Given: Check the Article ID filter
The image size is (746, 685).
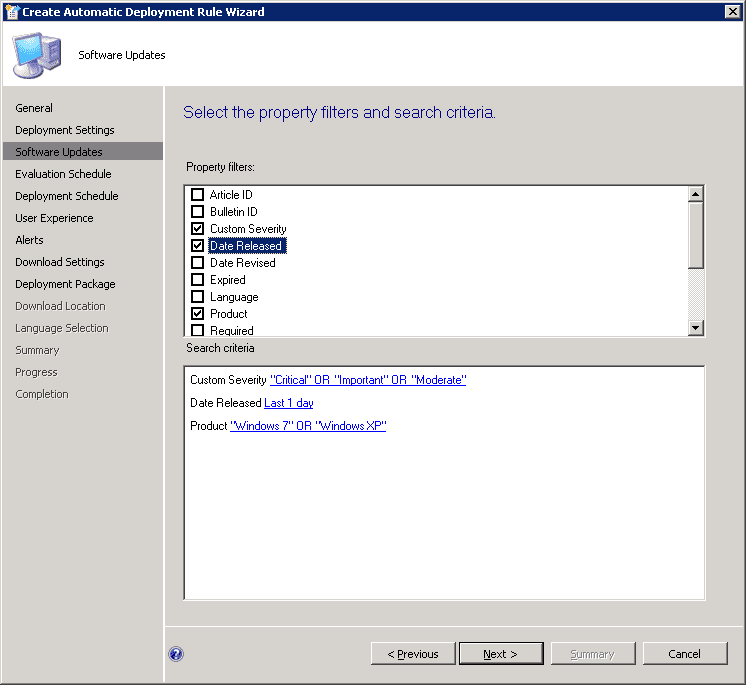Looking at the screenshot, I should [197, 195].
